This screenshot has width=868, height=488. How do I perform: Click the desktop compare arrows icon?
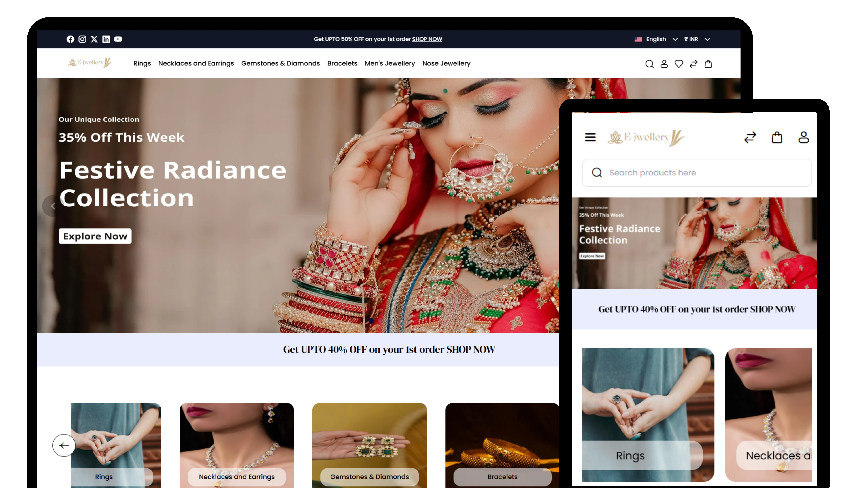(x=693, y=64)
